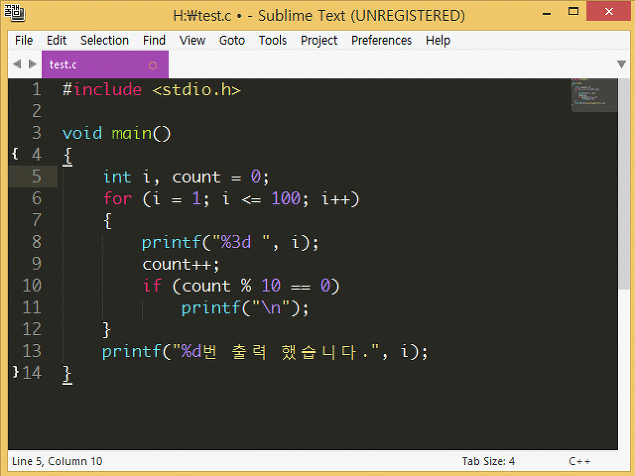Open the Tab Size: 4 selector
The image size is (635, 476).
488,461
